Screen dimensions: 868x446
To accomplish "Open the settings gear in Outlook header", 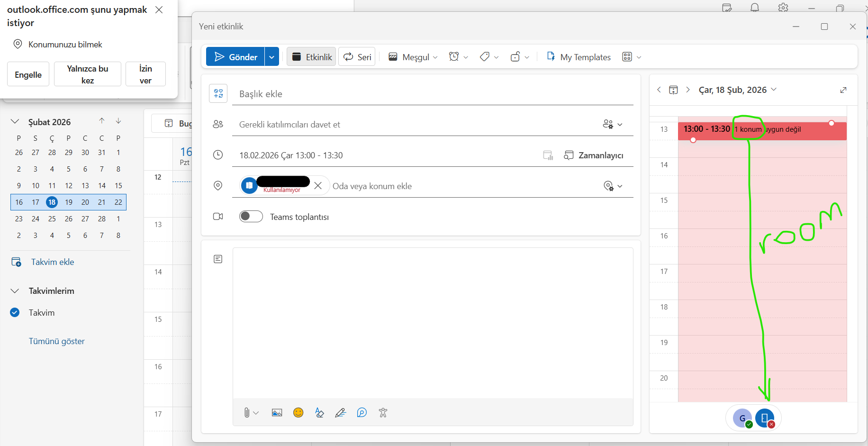I will tap(783, 7).
